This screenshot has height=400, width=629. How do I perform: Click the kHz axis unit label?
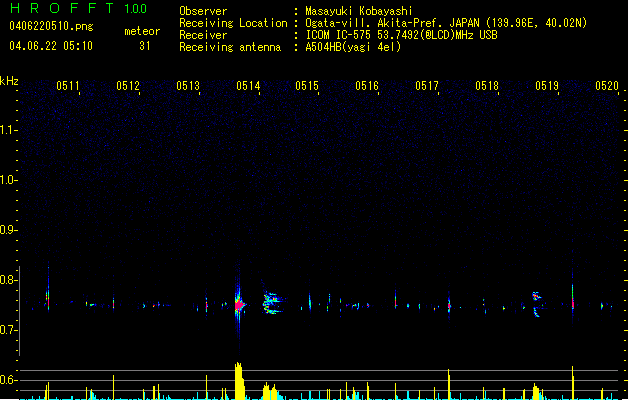[9, 81]
